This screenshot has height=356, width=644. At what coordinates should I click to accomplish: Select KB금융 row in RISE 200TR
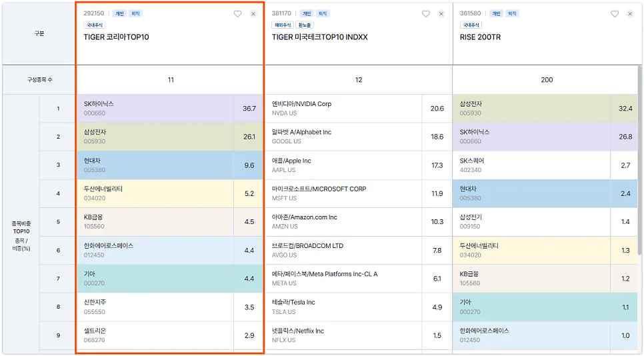545,279
